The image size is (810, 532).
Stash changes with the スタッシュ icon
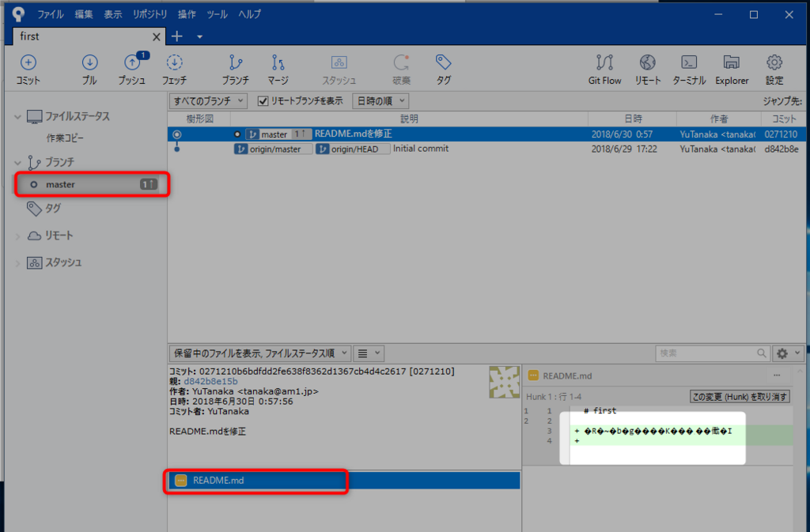[339, 70]
